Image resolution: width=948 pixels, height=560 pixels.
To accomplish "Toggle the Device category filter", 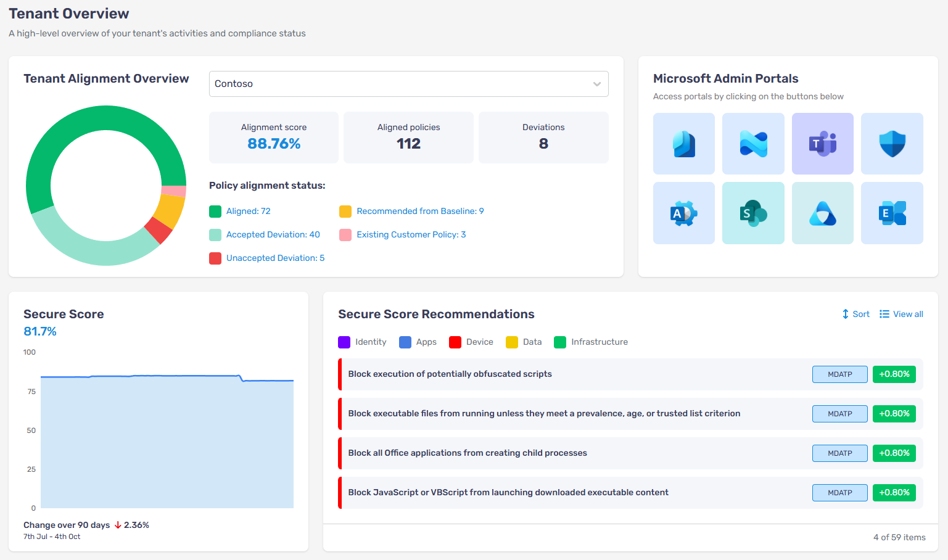I will pos(472,342).
